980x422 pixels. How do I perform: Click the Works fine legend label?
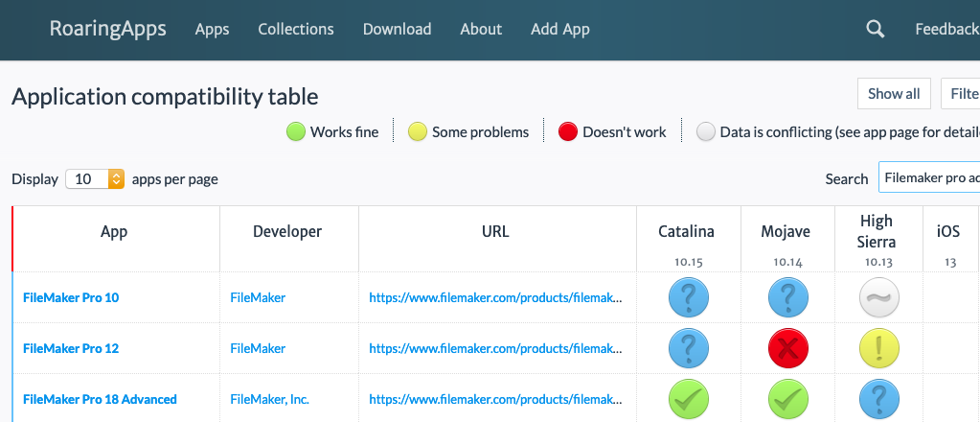click(x=344, y=132)
